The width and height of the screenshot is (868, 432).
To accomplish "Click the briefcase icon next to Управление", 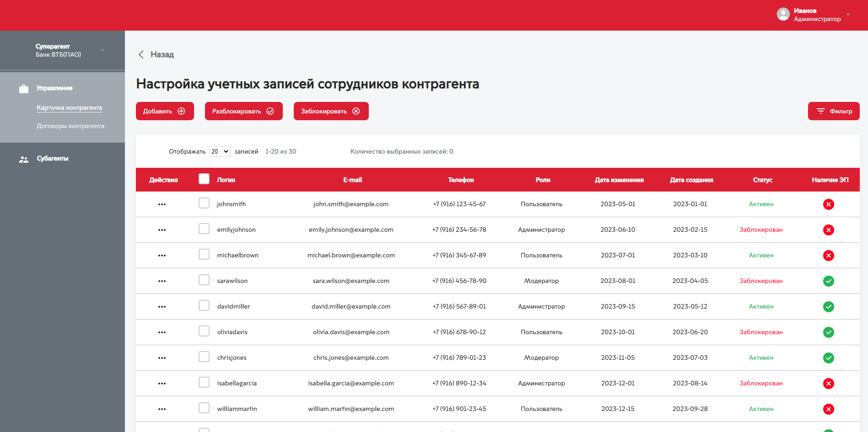I will [24, 89].
